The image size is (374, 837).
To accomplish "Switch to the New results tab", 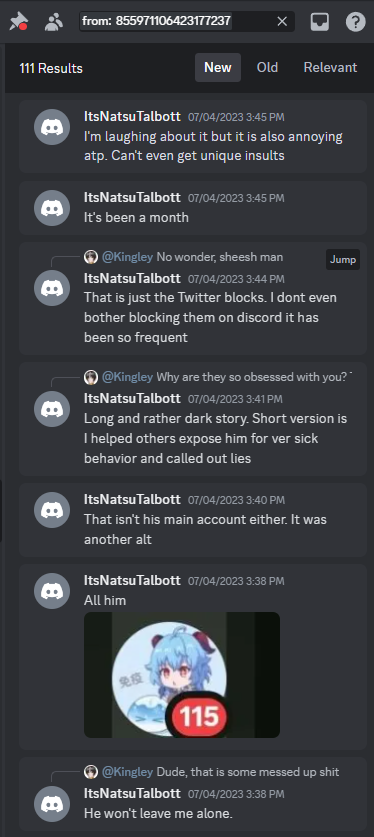I will [218, 68].
